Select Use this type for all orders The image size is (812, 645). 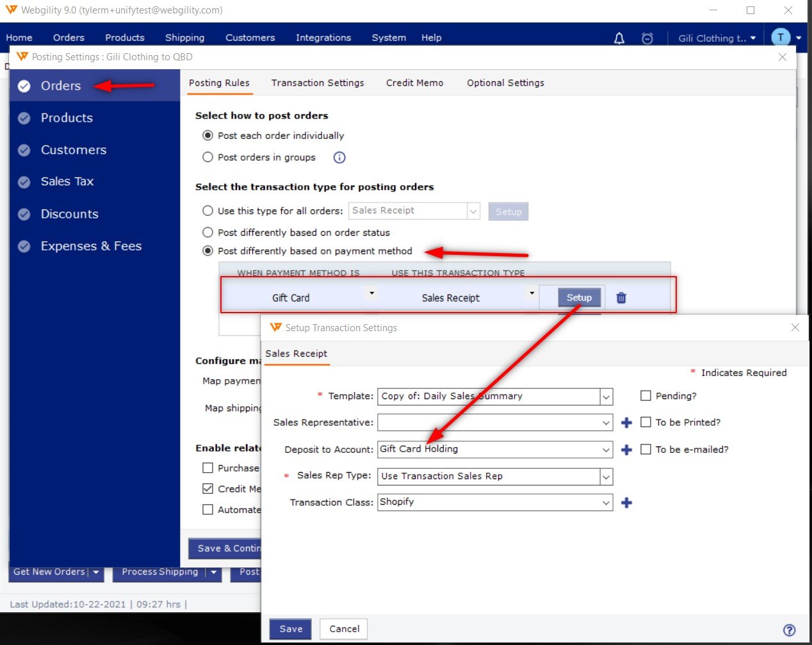tap(207, 211)
